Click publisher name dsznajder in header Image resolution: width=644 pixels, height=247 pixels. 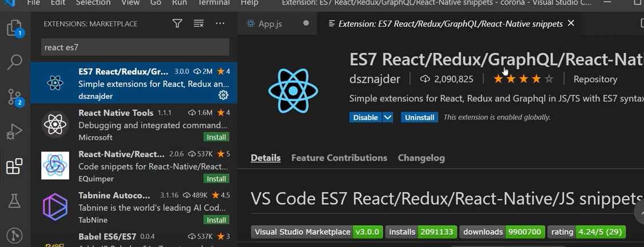tap(375, 79)
